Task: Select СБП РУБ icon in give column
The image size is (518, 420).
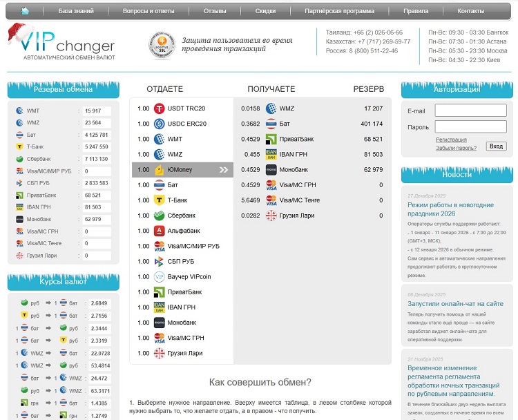Action: coord(160,261)
